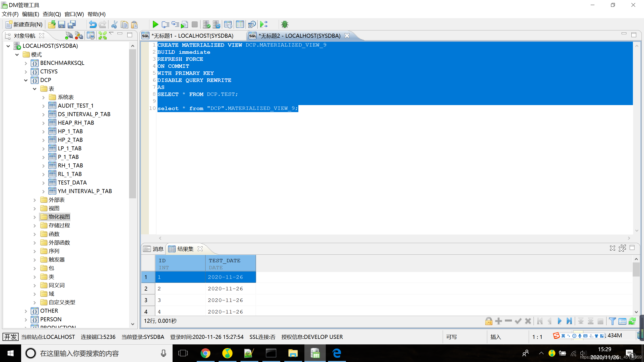Click the object navigator vertical scrollbar
The width and height of the screenshot is (644, 362).
coord(133,123)
